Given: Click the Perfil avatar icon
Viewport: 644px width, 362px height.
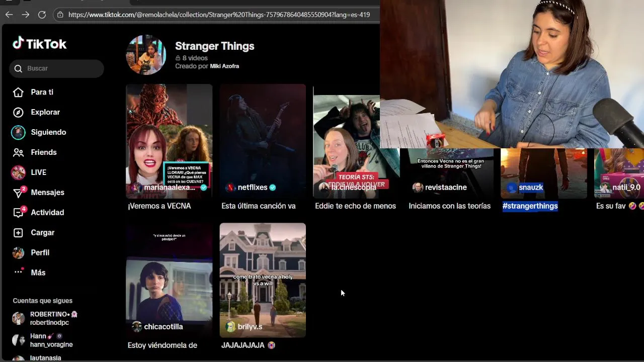Looking at the screenshot, I should point(18,252).
